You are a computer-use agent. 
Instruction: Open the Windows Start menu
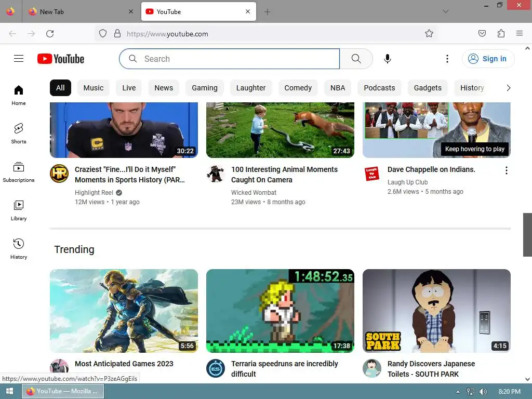[x=9, y=392]
